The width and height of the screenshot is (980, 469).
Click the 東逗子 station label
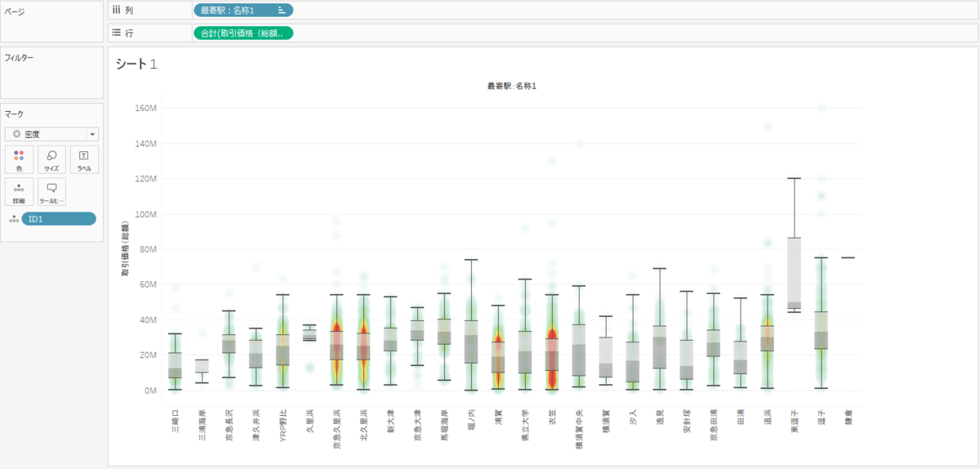795,421
